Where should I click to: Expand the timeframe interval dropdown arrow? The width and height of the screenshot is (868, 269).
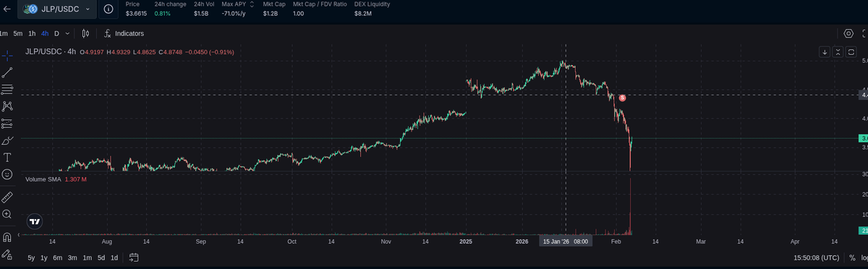click(x=68, y=33)
